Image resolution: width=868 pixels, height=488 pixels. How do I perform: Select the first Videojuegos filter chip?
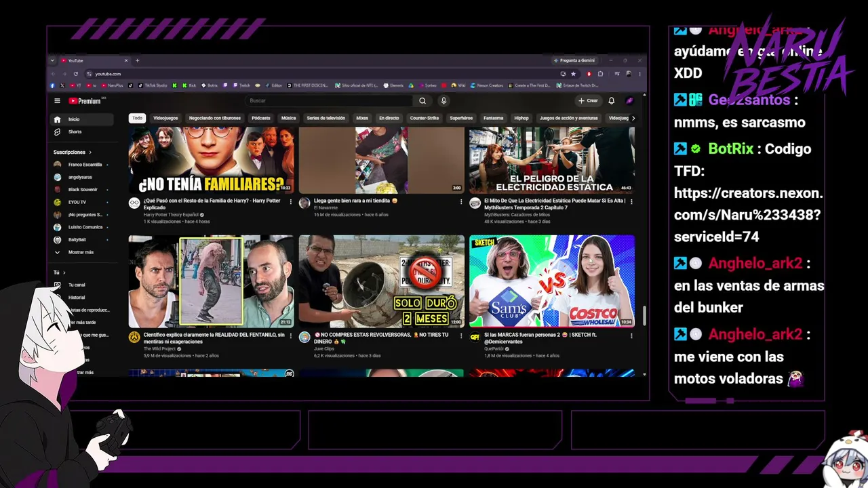coord(165,118)
